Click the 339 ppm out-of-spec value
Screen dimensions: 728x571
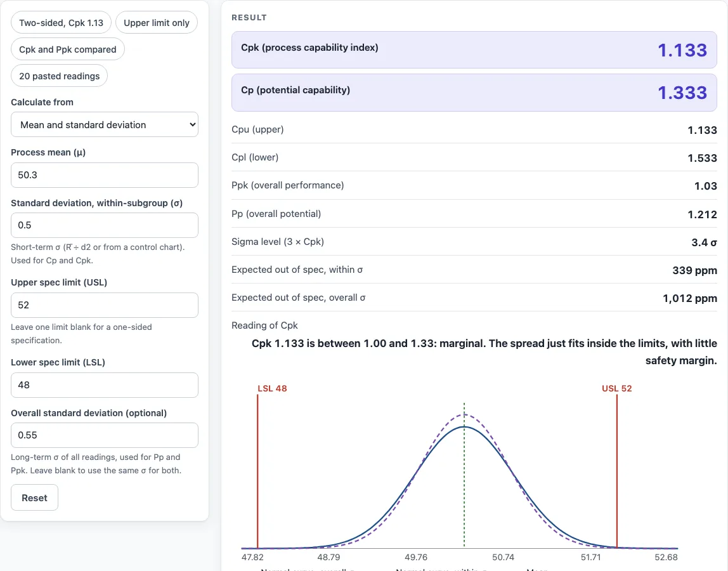pyautogui.click(x=694, y=270)
